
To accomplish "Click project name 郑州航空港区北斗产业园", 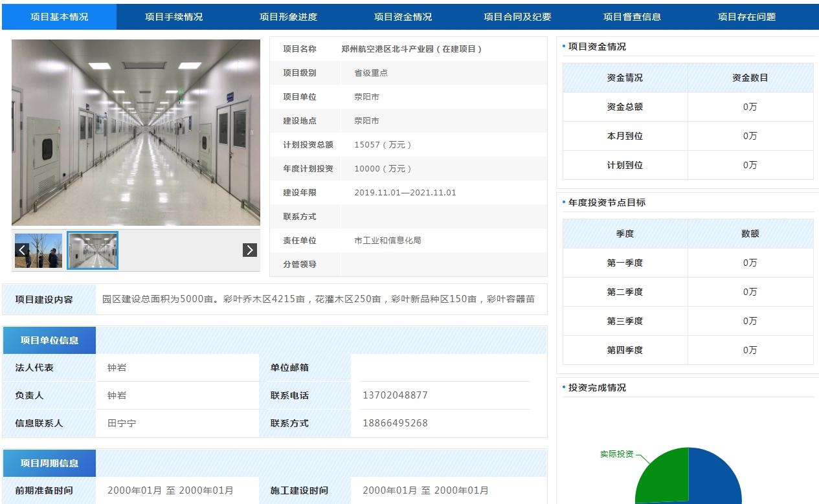I will [412, 49].
